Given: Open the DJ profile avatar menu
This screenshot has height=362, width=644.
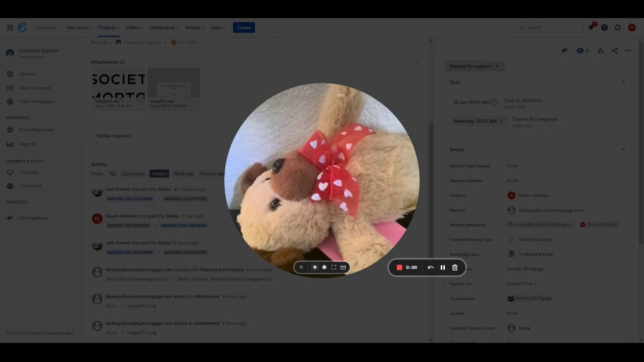Looking at the screenshot, I should click(632, 28).
